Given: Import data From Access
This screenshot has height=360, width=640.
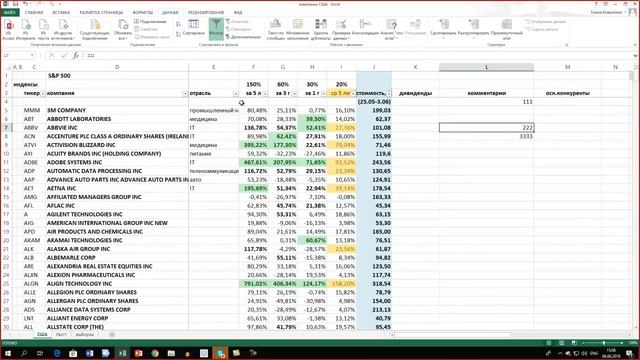Looking at the screenshot, I should click(x=9, y=29).
